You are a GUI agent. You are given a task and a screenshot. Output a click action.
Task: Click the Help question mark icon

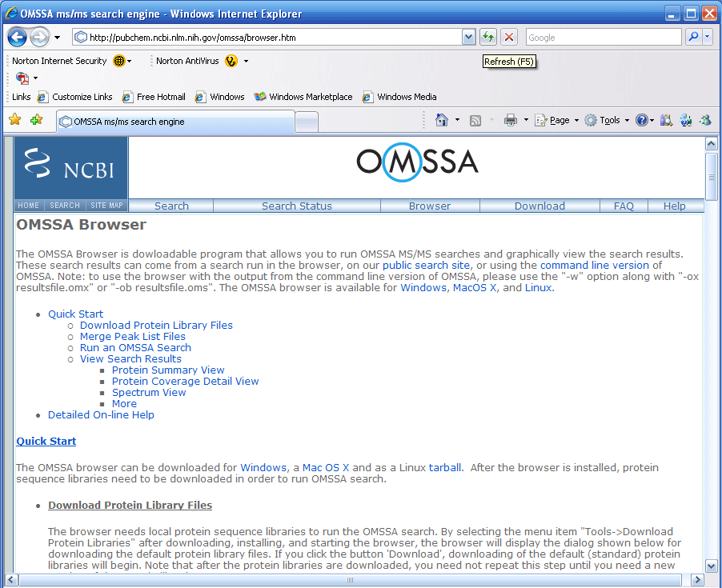(641, 120)
